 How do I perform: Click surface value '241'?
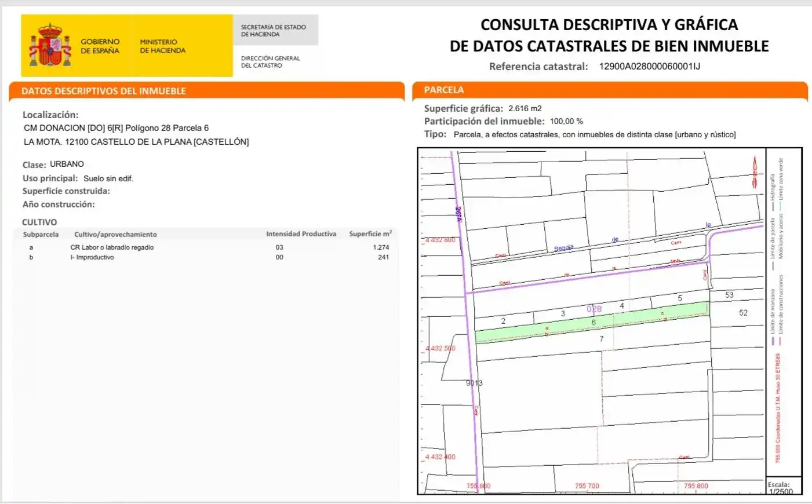click(383, 257)
